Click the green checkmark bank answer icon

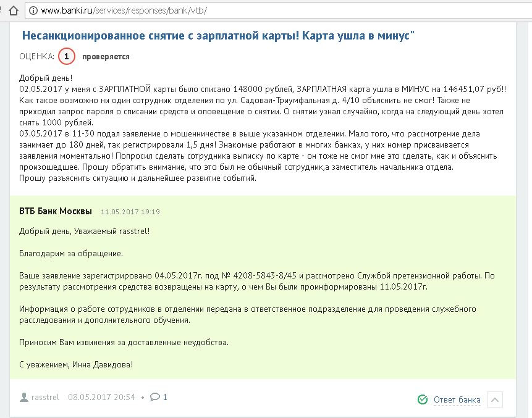click(x=423, y=399)
